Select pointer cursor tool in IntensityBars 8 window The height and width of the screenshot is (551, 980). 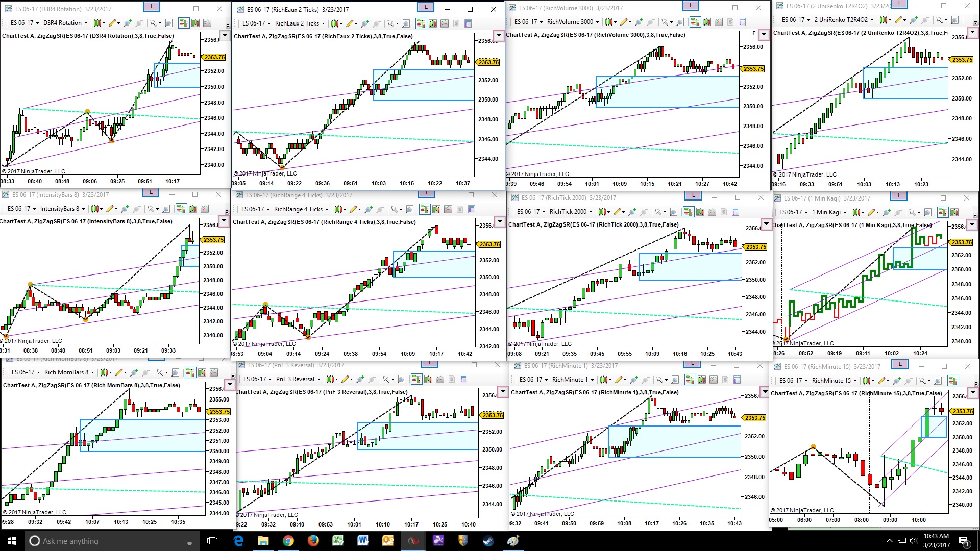(151, 209)
